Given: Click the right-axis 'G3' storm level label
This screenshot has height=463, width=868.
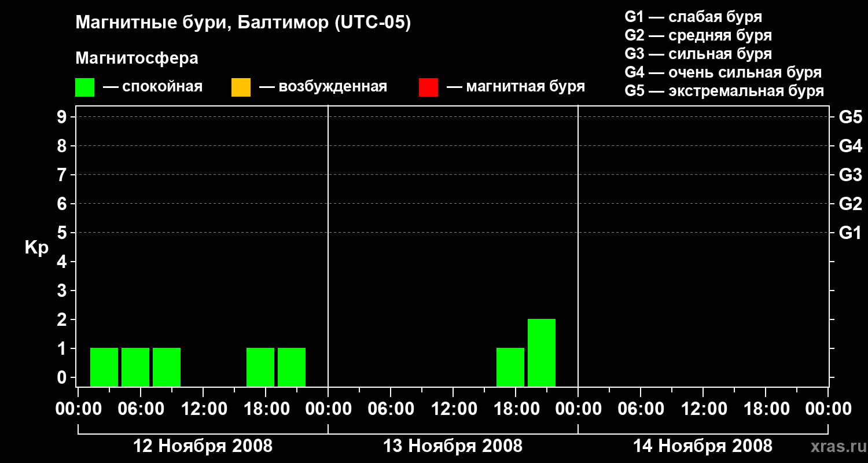Looking at the screenshot, I should pos(850,175).
